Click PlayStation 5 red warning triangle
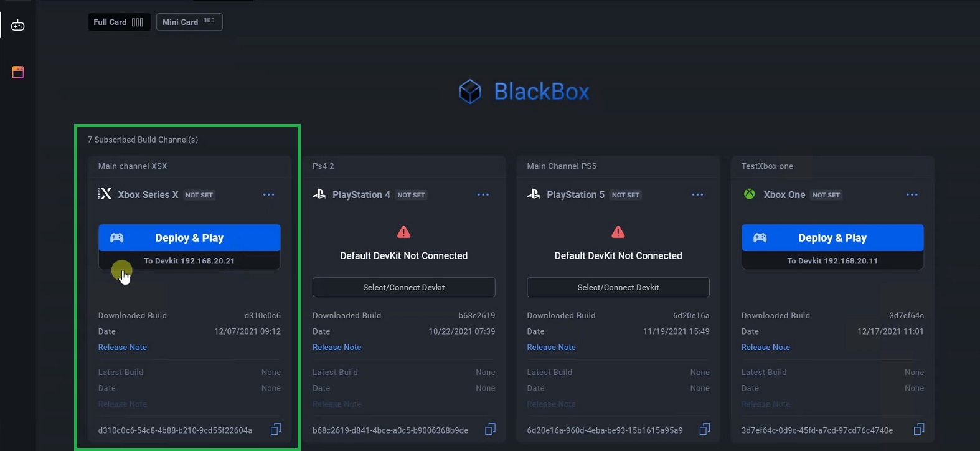The height and width of the screenshot is (451, 980). click(x=618, y=232)
